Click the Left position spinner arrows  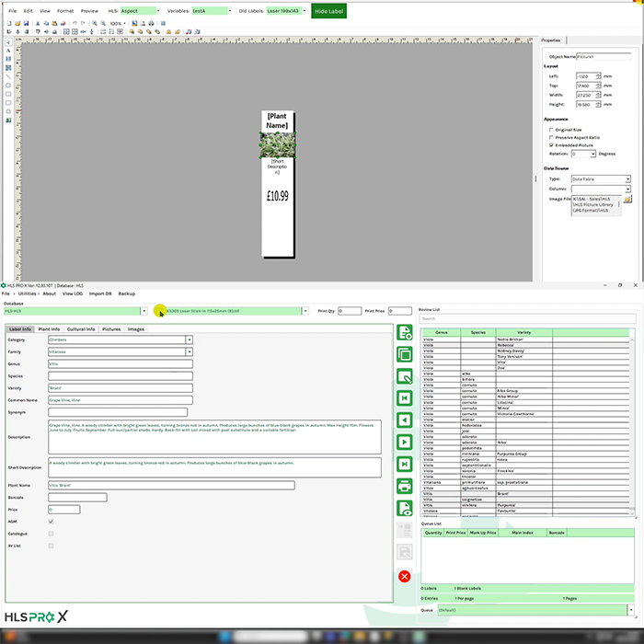[598, 76]
